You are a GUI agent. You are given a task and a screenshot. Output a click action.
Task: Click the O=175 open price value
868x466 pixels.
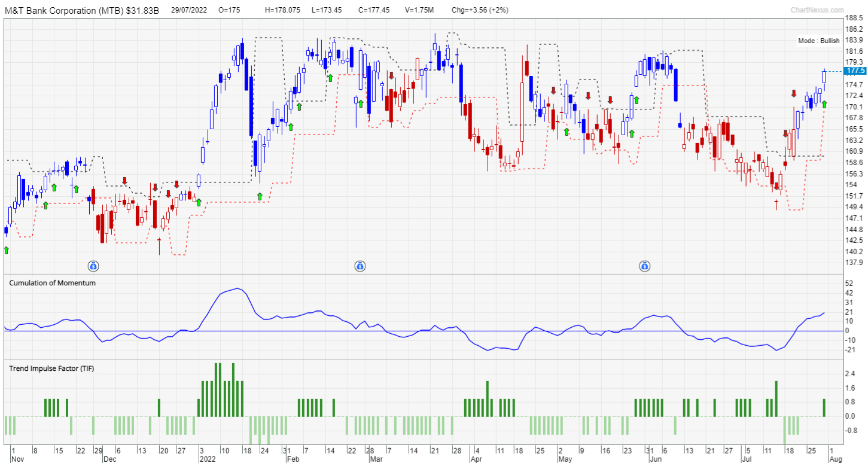click(230, 10)
